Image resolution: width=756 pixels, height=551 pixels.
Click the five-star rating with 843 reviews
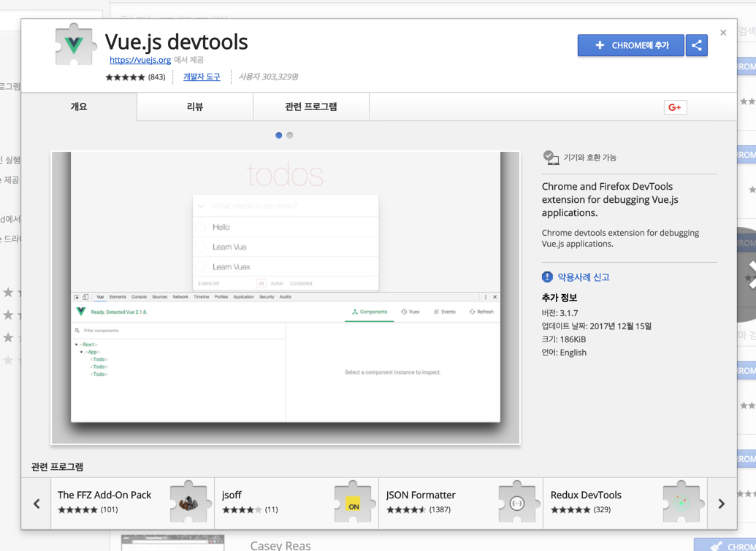(x=135, y=77)
